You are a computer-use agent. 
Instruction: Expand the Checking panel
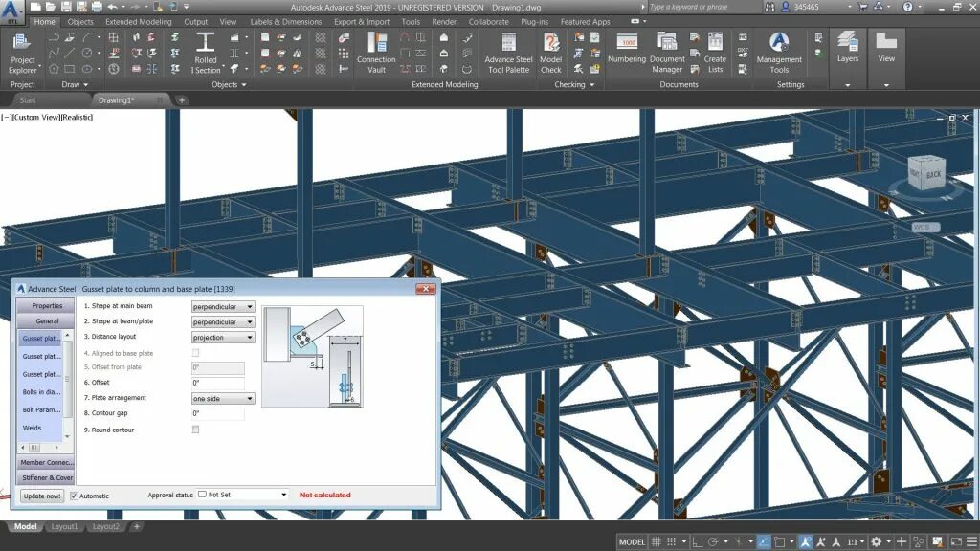pyautogui.click(x=574, y=84)
